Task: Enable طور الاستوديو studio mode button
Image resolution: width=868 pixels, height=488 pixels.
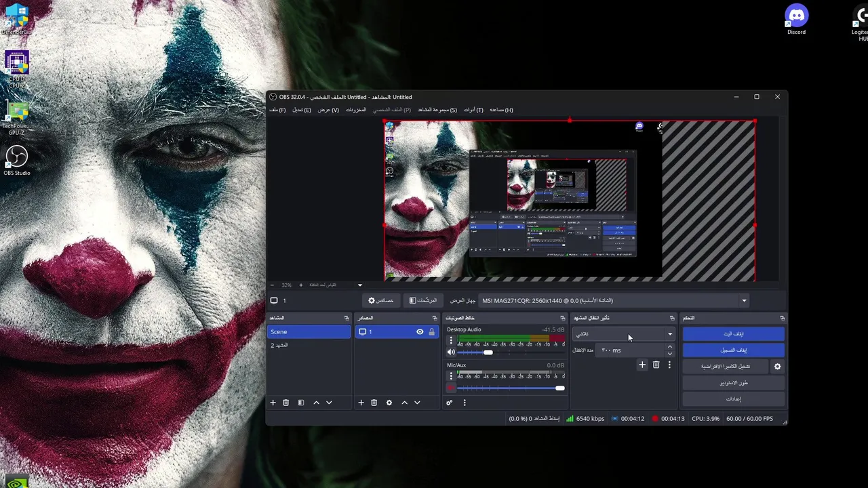Action: coord(734,383)
